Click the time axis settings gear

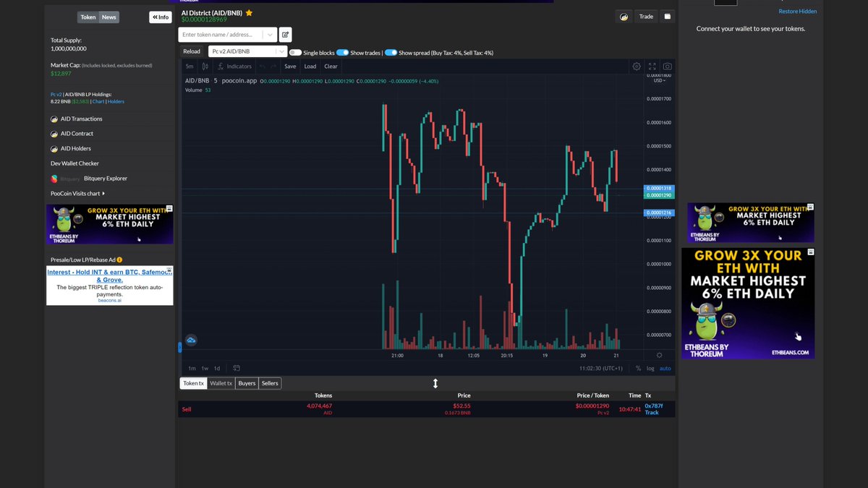coord(659,355)
